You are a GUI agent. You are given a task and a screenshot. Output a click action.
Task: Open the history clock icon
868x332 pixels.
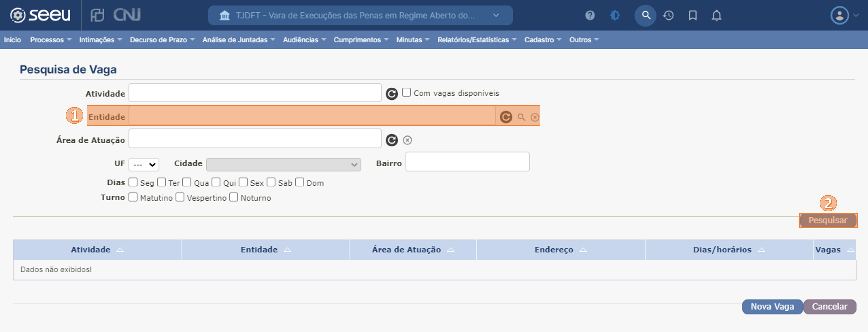668,15
